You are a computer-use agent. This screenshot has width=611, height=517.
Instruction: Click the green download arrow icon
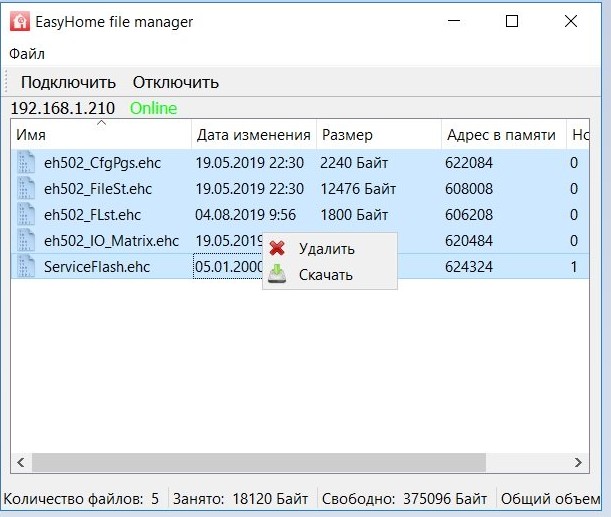click(278, 274)
